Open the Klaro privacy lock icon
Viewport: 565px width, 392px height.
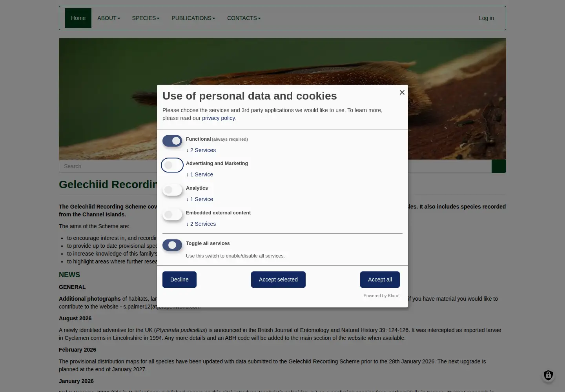click(548, 375)
